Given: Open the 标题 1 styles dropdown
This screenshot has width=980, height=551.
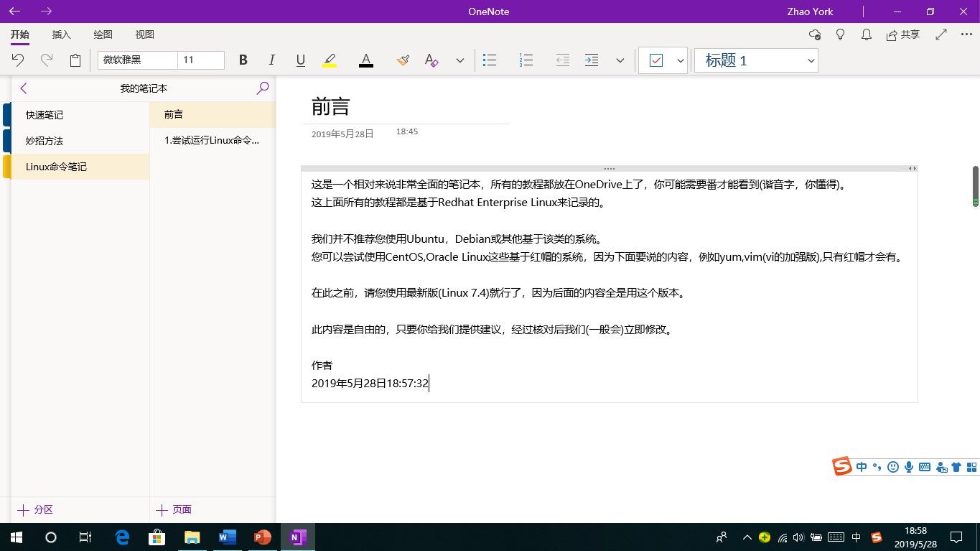Looking at the screenshot, I should click(x=756, y=60).
